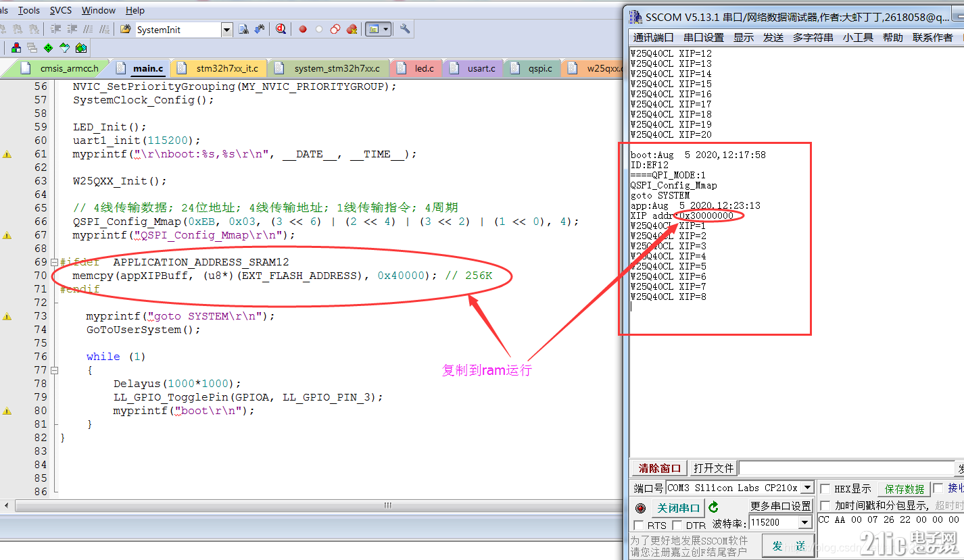Click the pack installer icon
Viewport: 964px width, 560px height.
tap(80, 48)
